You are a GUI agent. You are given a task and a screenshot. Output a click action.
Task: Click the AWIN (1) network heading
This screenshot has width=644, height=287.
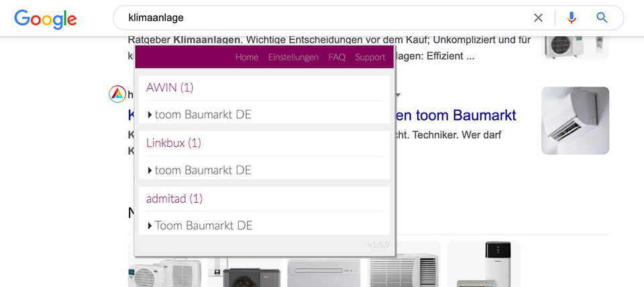point(170,87)
